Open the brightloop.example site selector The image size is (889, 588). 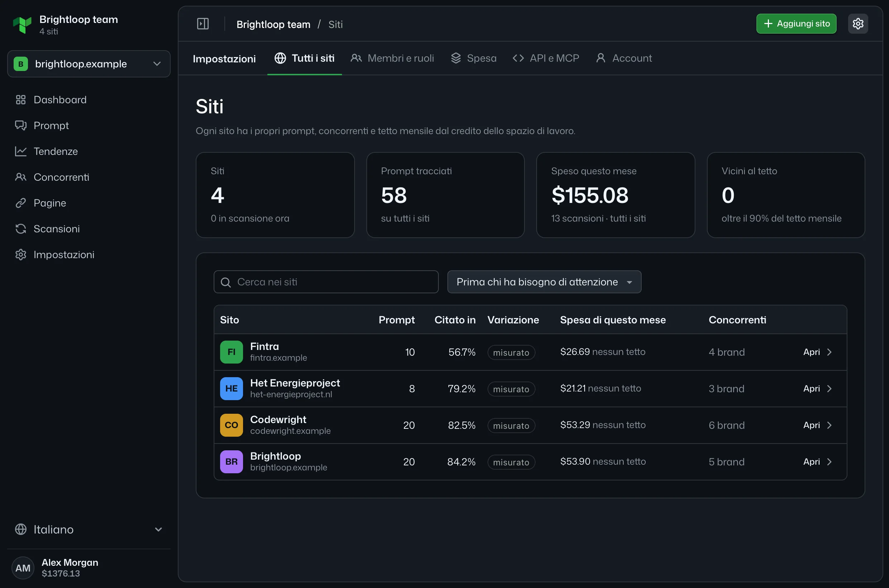tap(89, 64)
